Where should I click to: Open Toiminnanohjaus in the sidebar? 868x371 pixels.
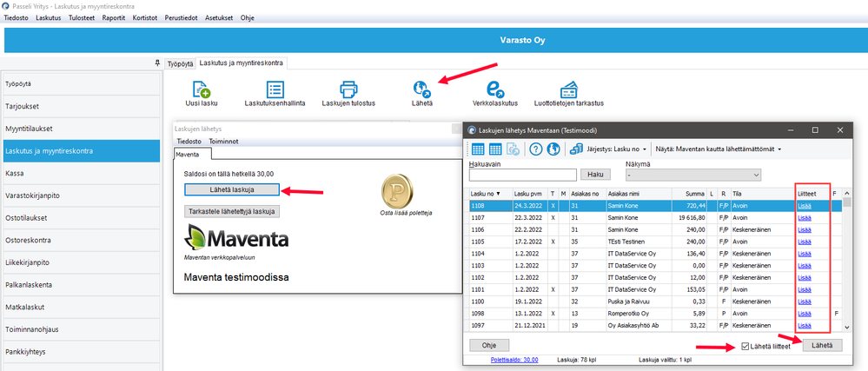click(81, 329)
